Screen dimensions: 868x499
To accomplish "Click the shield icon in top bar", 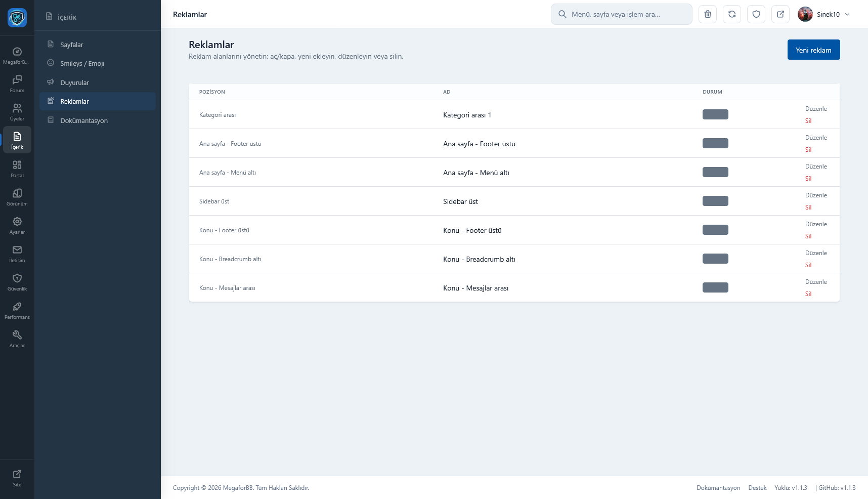I will (756, 14).
